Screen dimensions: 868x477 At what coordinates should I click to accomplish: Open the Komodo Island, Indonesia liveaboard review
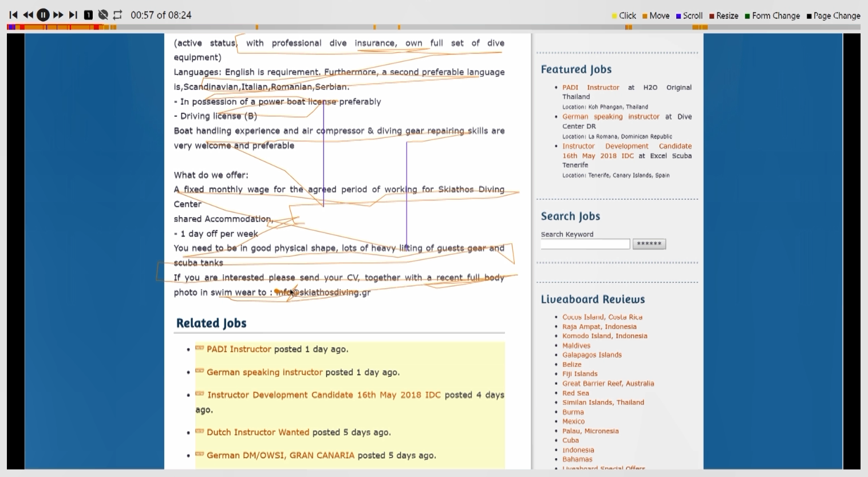tap(605, 336)
